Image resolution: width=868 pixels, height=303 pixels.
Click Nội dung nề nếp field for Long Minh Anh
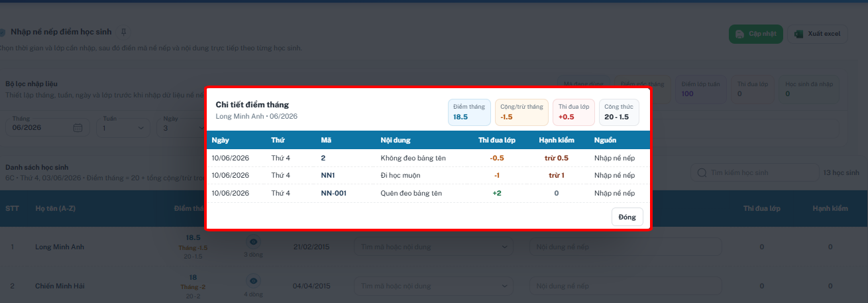[x=625, y=247]
